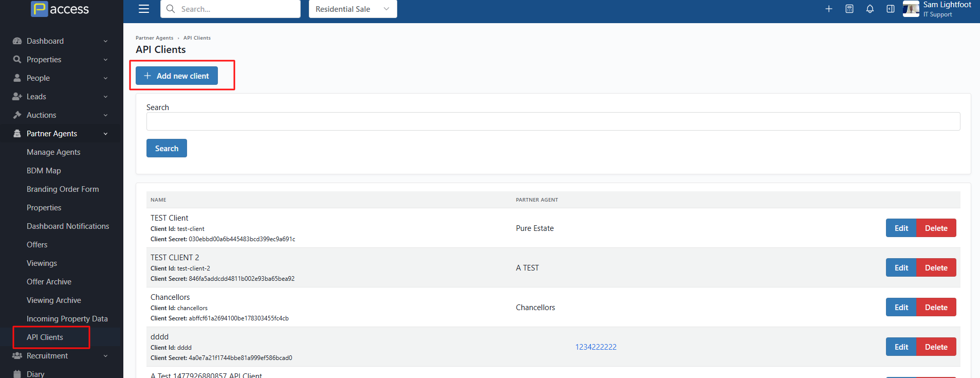Open Dashboard Notifications page
Viewport: 980px width, 378px height.
pyautogui.click(x=68, y=226)
